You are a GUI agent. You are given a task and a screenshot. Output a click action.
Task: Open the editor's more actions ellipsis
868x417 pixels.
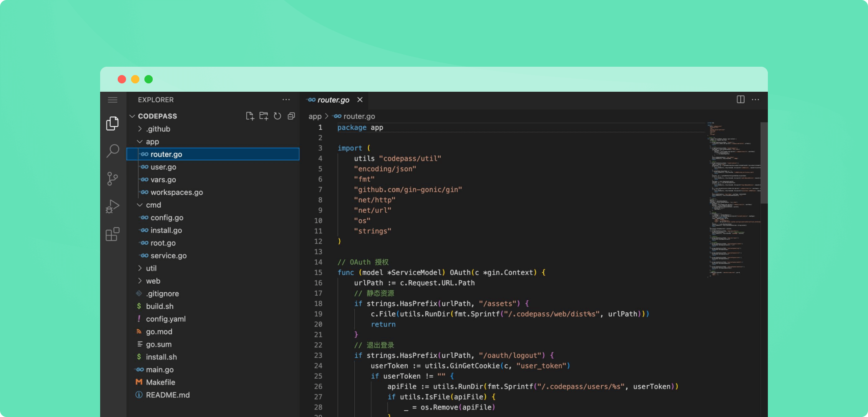[755, 100]
